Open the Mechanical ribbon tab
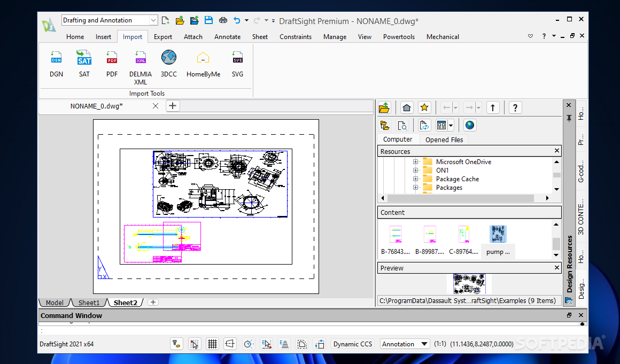This screenshot has width=620, height=364. click(443, 37)
